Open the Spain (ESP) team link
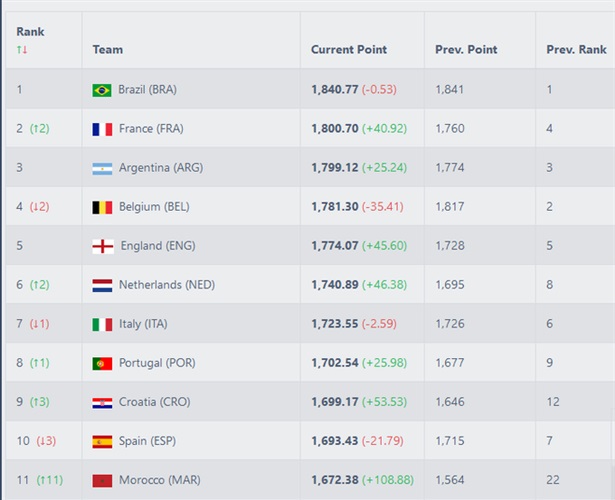The image size is (615, 500). pos(147,441)
